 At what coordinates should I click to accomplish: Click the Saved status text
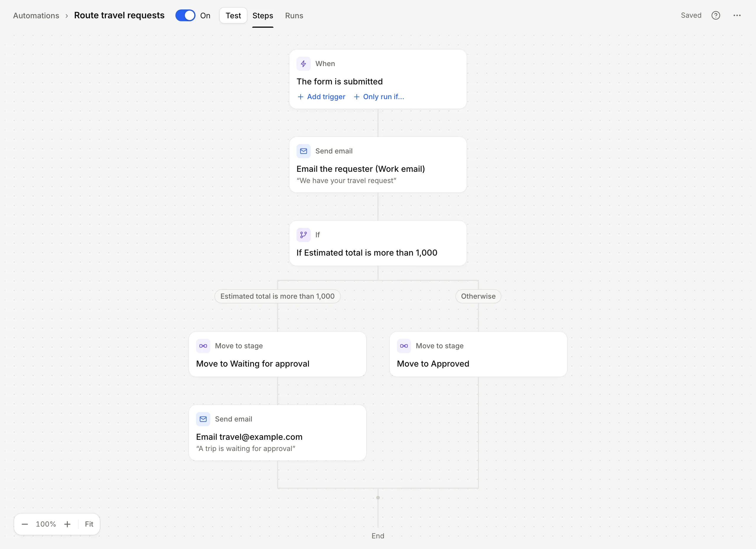(x=691, y=15)
